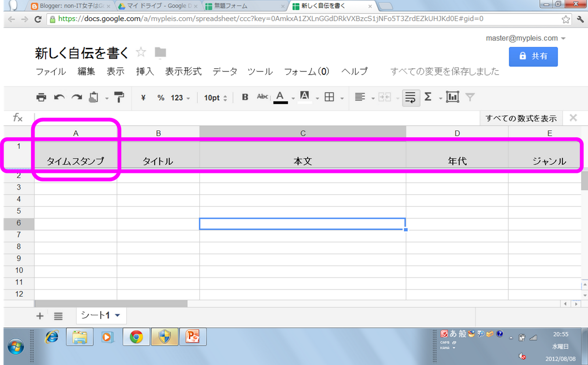Click the text alignment icon

pos(360,97)
